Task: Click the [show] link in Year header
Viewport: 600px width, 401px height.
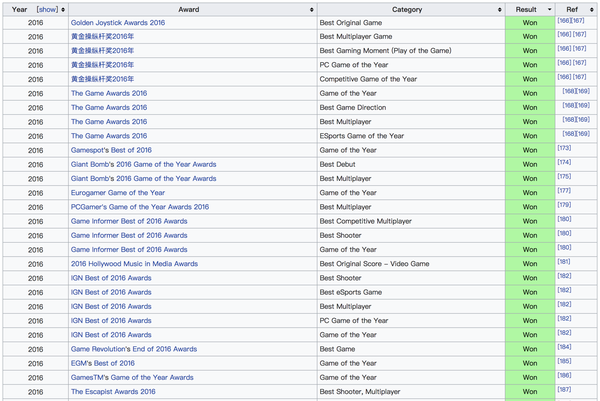Action: (x=47, y=10)
